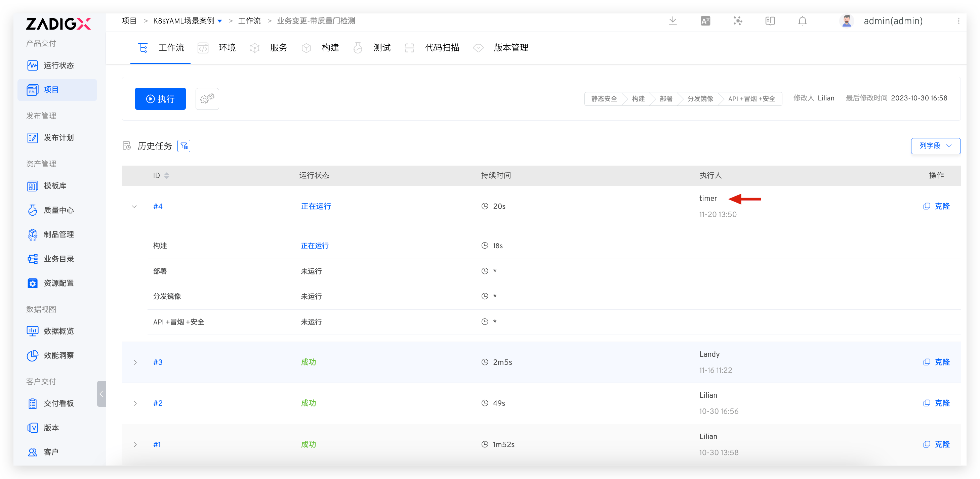Viewport: 980px width, 479px height.
Task: Click the 资源配置 sidebar icon
Action: (33, 283)
